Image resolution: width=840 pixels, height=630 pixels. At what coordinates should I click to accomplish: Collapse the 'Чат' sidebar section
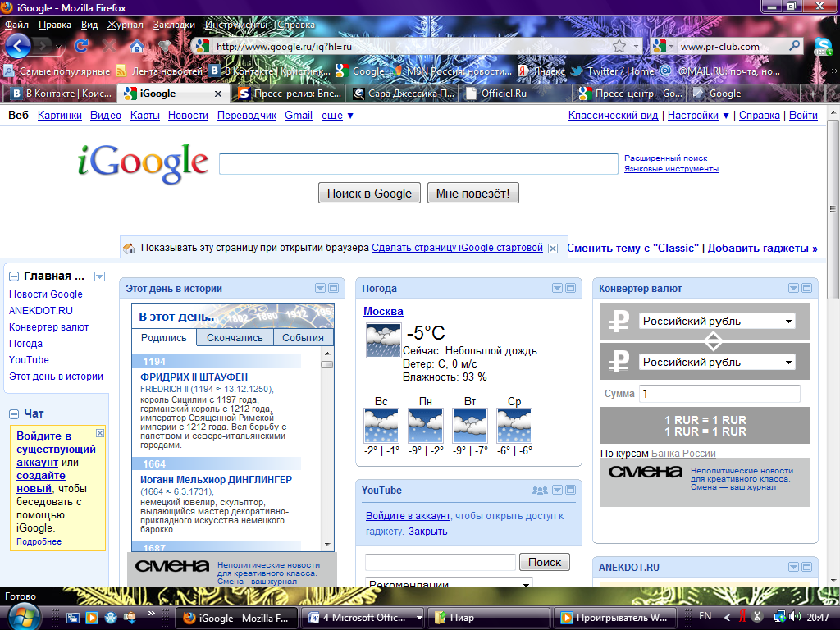[x=14, y=414]
